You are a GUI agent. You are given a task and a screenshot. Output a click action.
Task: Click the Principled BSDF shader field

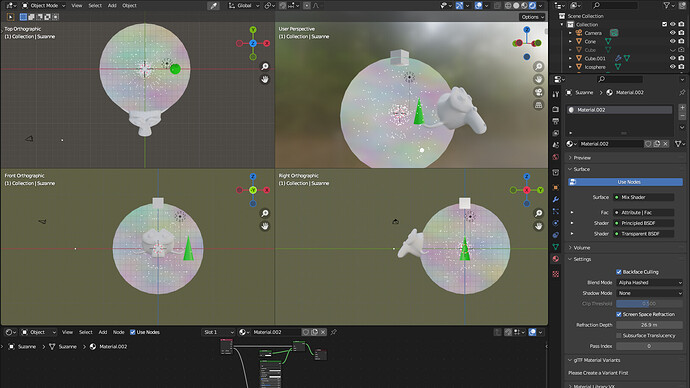click(x=644, y=223)
